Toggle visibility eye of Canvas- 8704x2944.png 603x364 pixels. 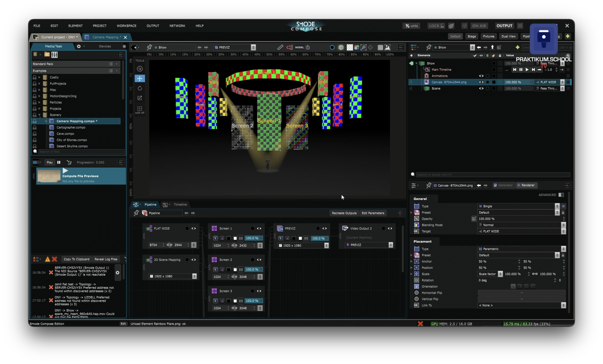click(x=481, y=82)
